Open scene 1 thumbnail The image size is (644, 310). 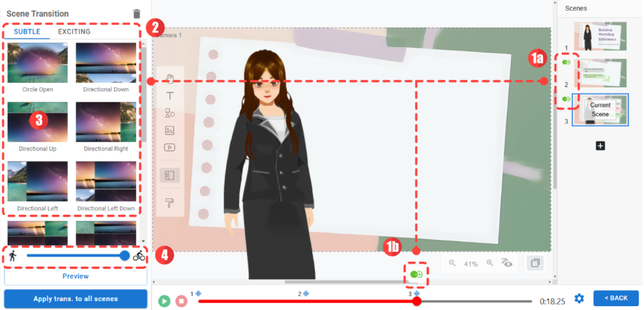point(600,36)
